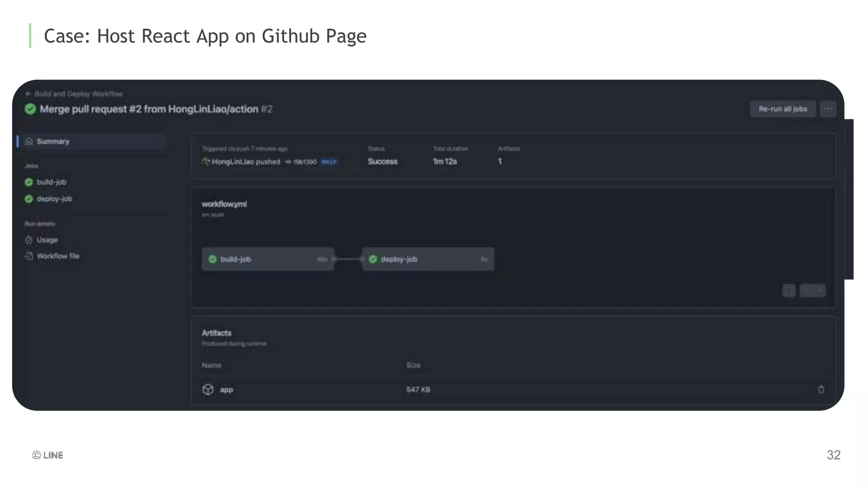Click HongLinLiao user avatar
This screenshot has width=868, height=488.
[206, 162]
